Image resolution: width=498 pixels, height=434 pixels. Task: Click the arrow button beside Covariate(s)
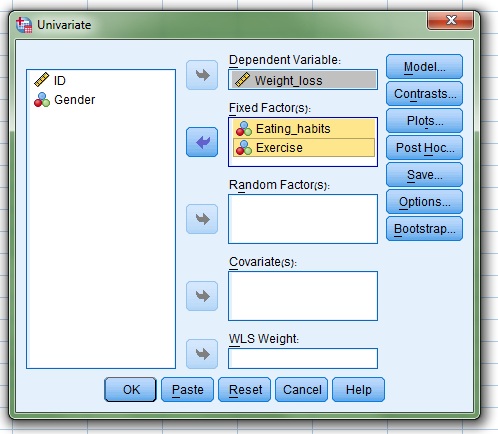(202, 296)
